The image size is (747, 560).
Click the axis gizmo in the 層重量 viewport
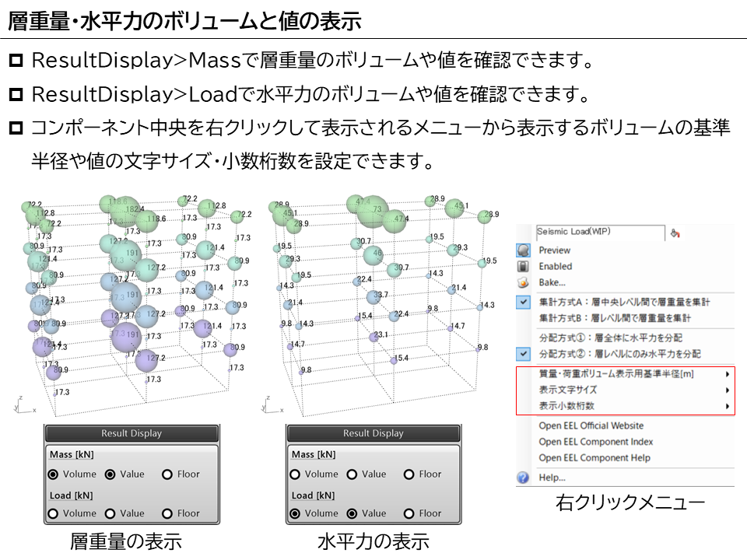24,404
